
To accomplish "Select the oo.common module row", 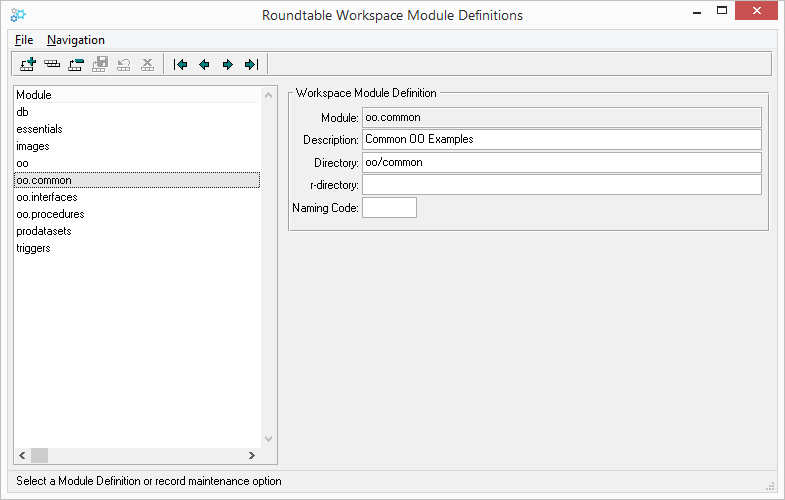I will click(137, 180).
